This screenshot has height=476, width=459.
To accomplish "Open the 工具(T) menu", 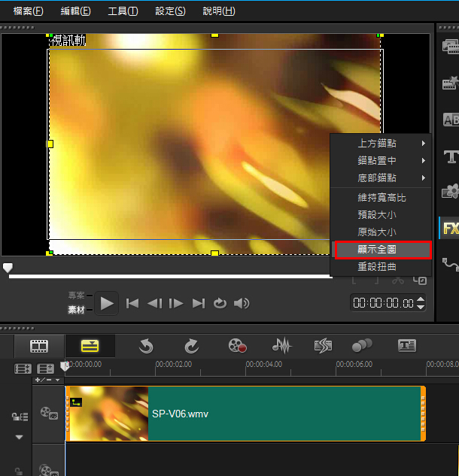I will [x=123, y=11].
